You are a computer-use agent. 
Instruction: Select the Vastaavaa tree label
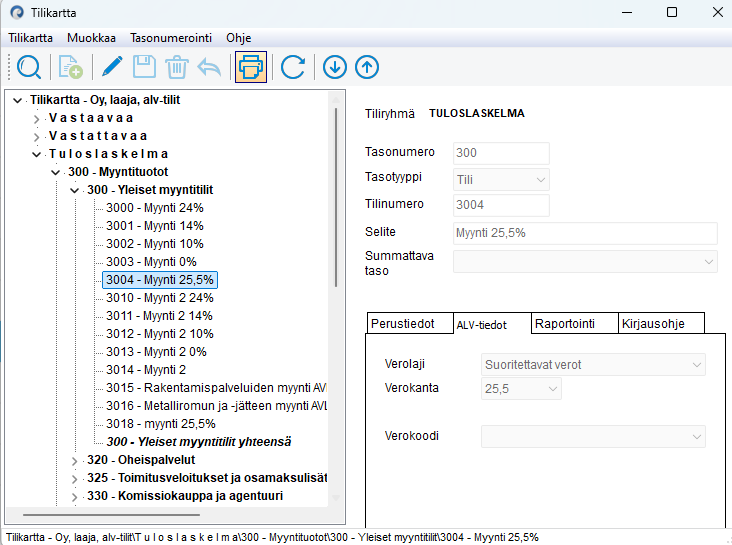click(x=91, y=118)
